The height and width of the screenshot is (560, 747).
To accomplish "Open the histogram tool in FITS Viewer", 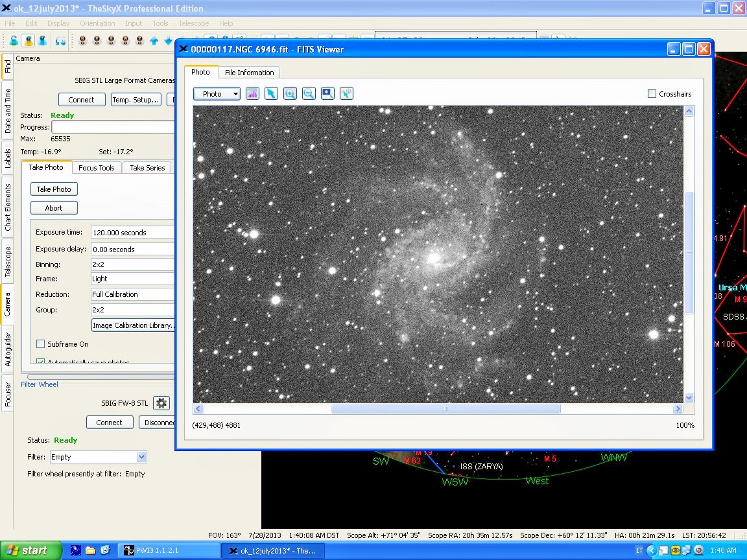I will (x=252, y=94).
